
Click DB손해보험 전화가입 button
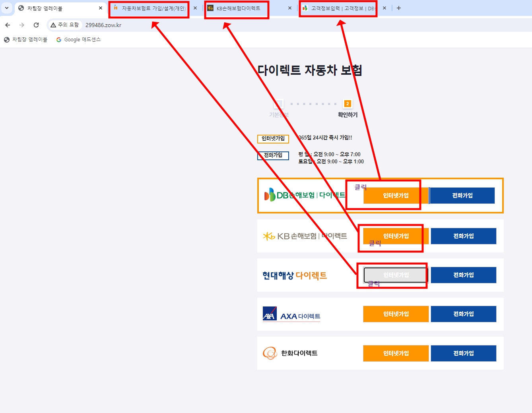click(462, 196)
